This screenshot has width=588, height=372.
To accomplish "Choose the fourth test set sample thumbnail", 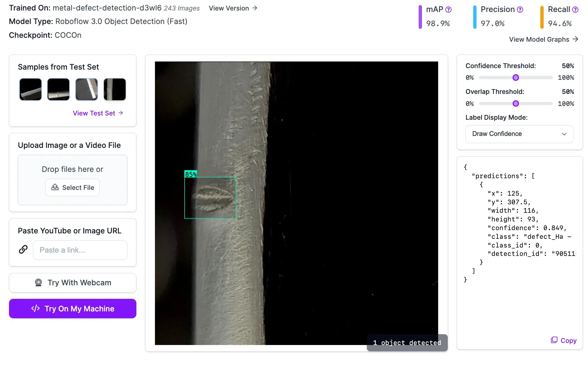I will click(x=115, y=89).
